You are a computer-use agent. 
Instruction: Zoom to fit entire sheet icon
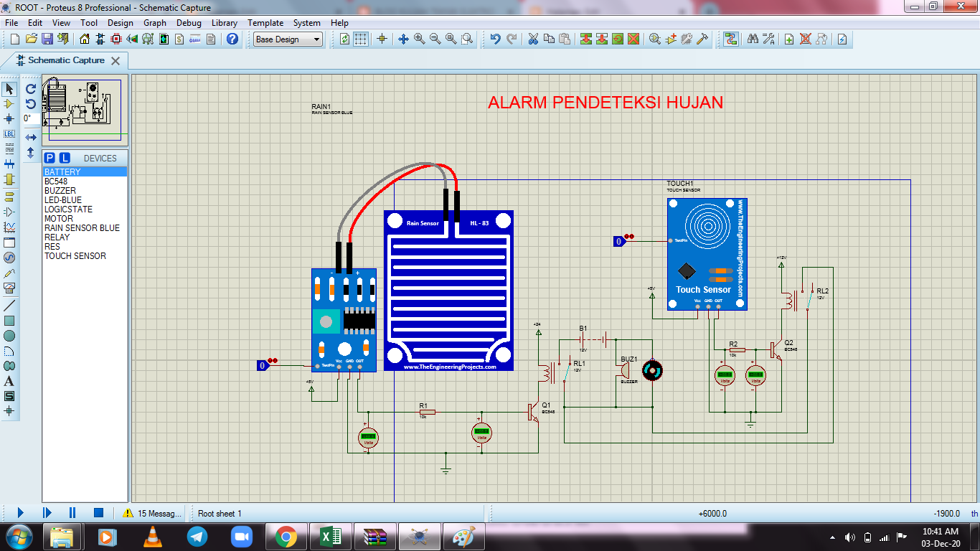(451, 39)
